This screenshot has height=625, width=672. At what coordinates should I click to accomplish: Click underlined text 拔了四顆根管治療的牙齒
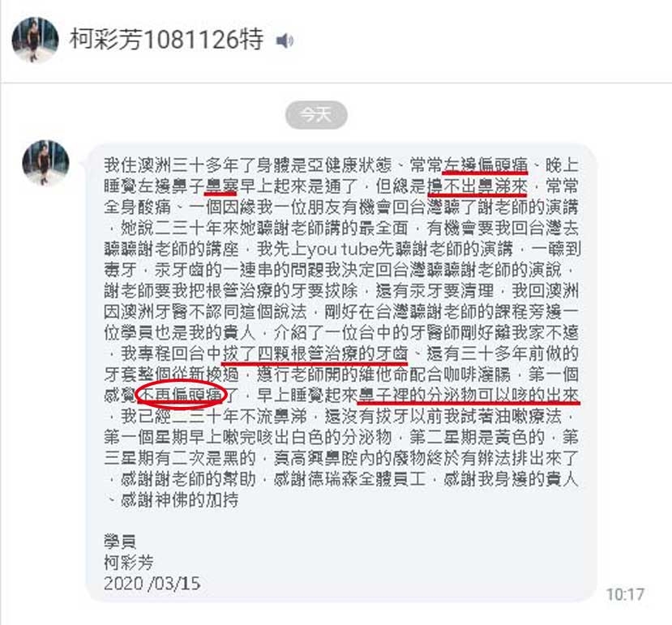click(315, 353)
